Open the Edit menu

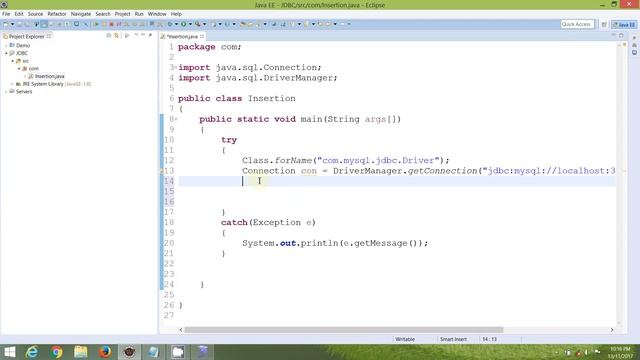[19, 14]
